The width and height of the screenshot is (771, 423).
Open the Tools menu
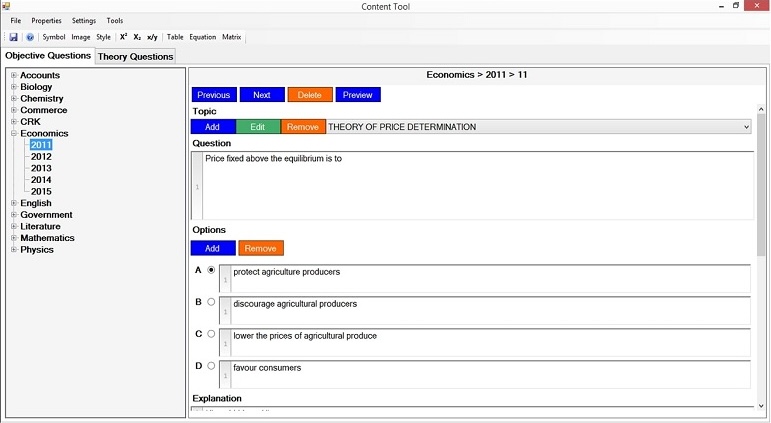coord(115,21)
